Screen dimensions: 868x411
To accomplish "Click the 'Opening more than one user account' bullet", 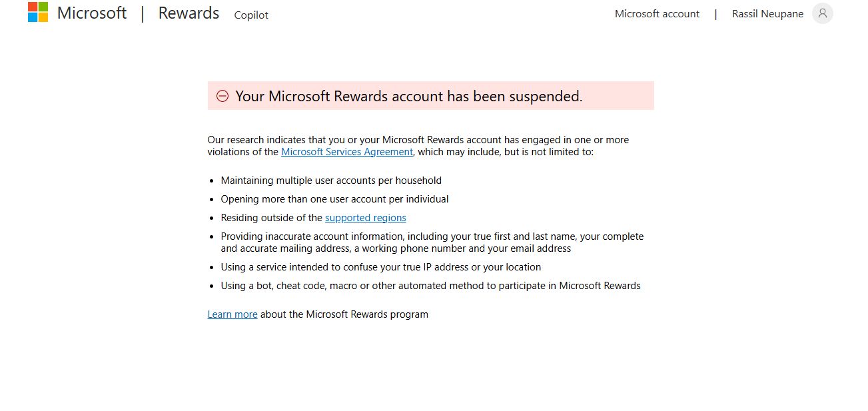I will pyautogui.click(x=334, y=199).
